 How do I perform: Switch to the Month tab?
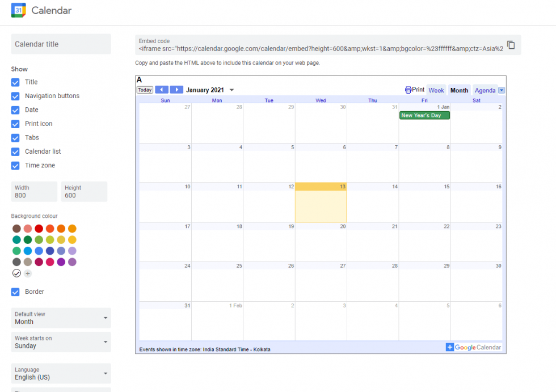tap(459, 90)
